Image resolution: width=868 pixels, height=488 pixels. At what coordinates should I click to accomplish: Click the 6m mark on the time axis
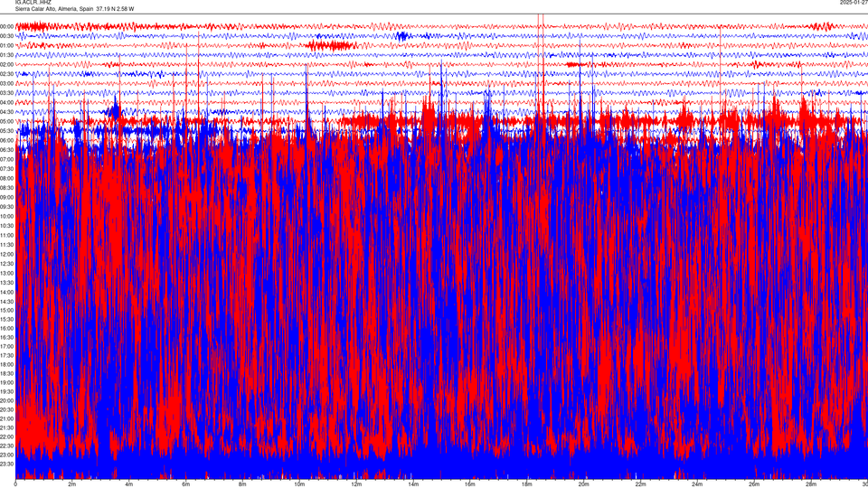pos(185,484)
